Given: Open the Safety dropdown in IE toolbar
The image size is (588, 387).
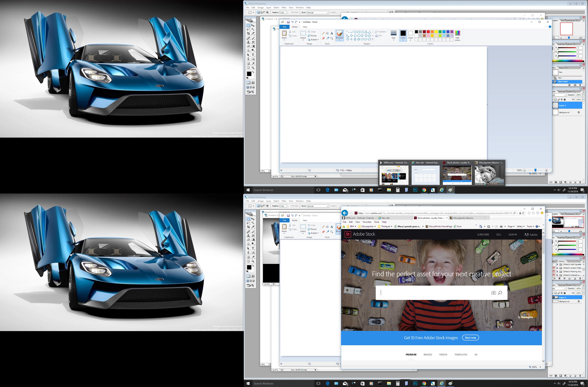Looking at the screenshot, I should pyautogui.click(x=520, y=226).
